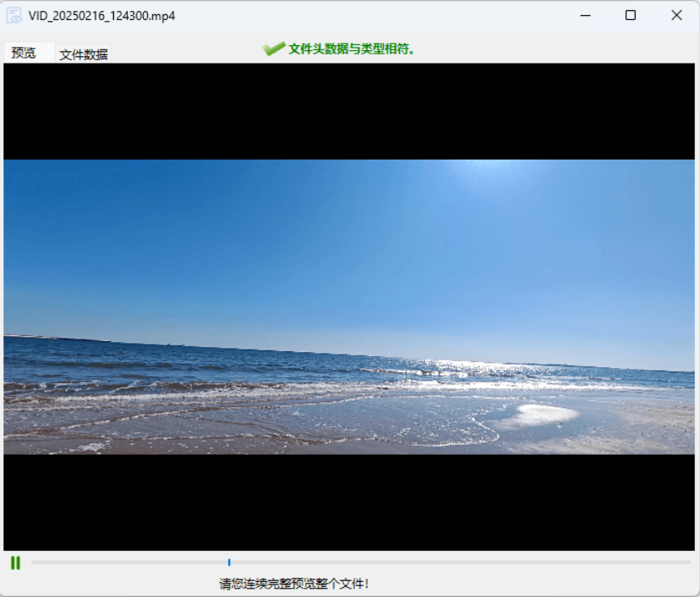Switch to the 预览 tab
This screenshot has height=597, width=700.
[23, 53]
